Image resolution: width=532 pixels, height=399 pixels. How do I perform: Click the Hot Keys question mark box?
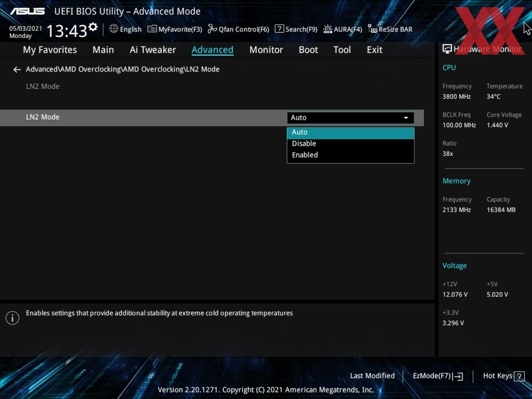coord(519,376)
